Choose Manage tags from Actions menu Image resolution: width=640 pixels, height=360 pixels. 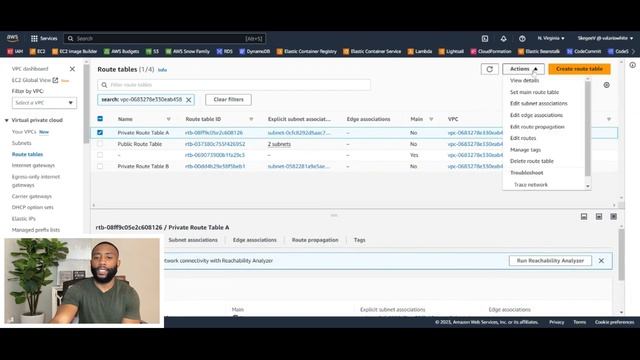pyautogui.click(x=525, y=150)
